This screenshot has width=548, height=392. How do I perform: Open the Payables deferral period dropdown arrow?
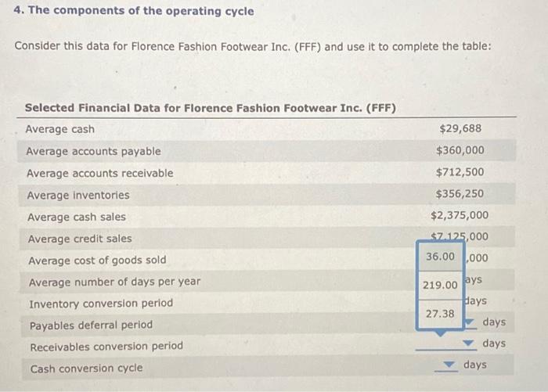click(470, 322)
